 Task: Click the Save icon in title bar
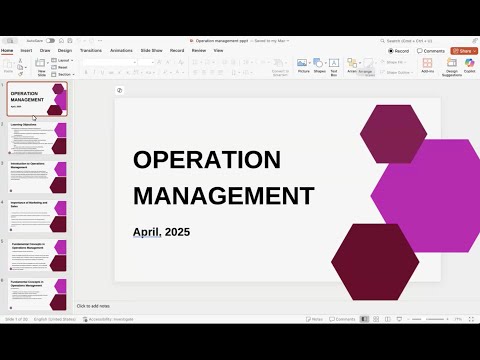(x=70, y=41)
